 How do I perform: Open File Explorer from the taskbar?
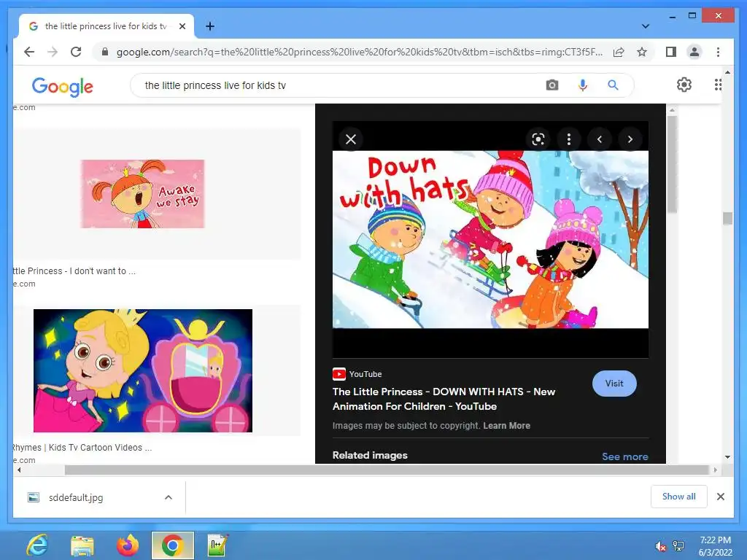pos(82,545)
